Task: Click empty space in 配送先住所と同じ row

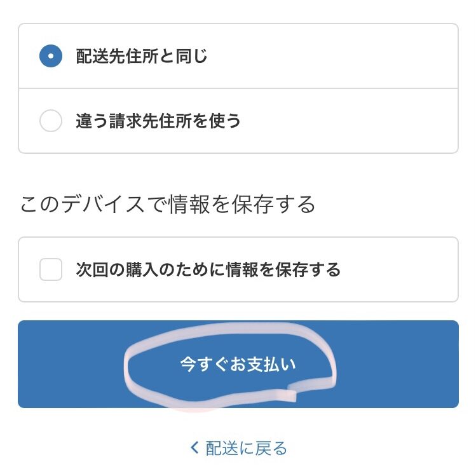Action: (x=334, y=56)
